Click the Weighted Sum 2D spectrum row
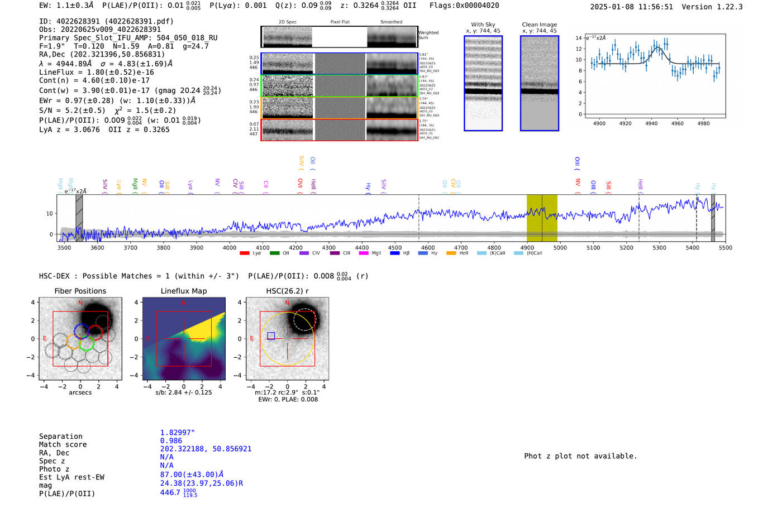Image resolution: width=782 pixels, height=532 pixels. [x=340, y=37]
